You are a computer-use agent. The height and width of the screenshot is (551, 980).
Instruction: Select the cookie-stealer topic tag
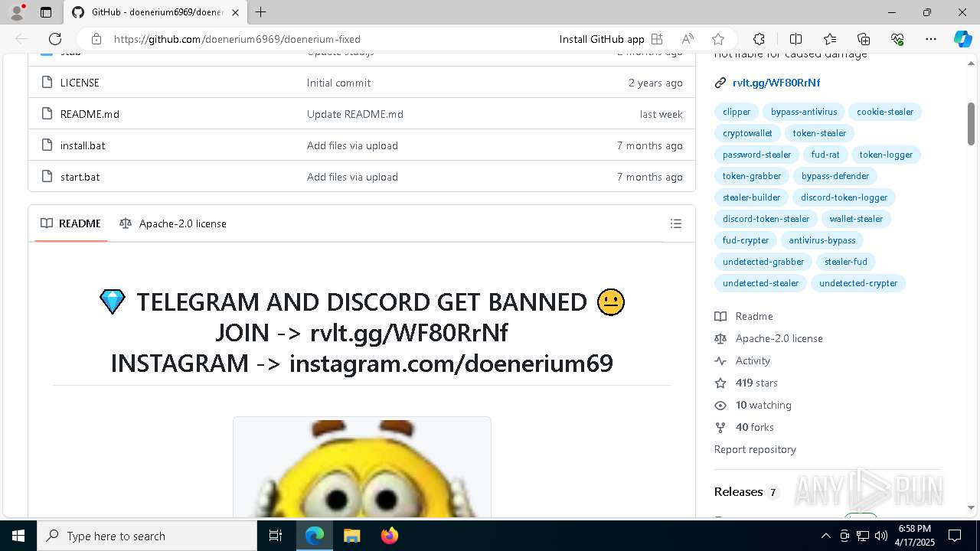point(885,112)
